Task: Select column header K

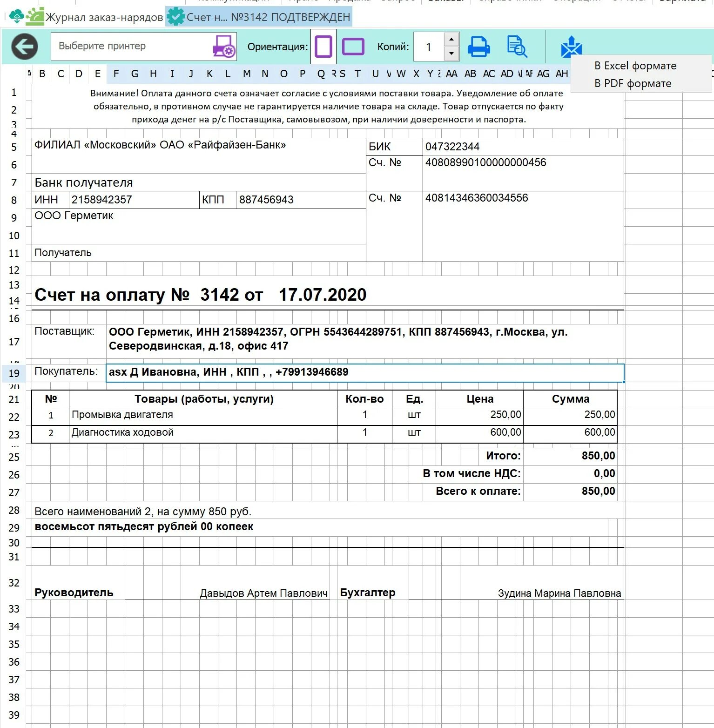Action: coord(209,74)
